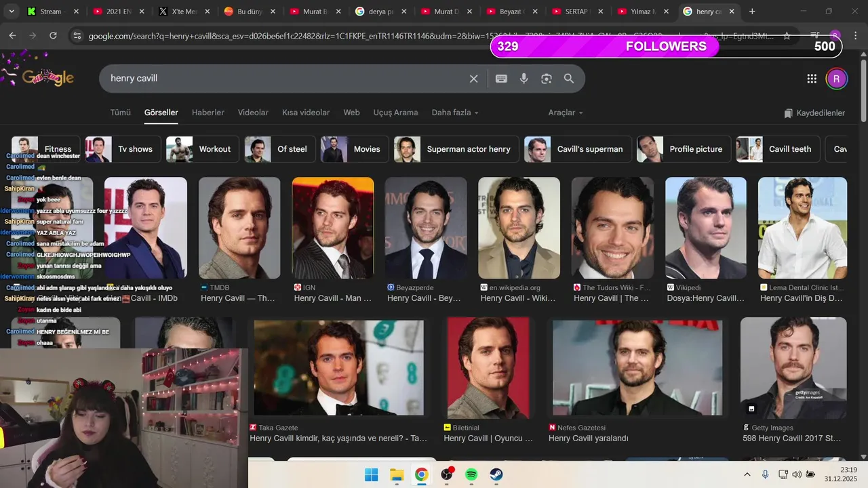Select the Profile picture chip
The image size is (868, 488).
[x=684, y=149]
